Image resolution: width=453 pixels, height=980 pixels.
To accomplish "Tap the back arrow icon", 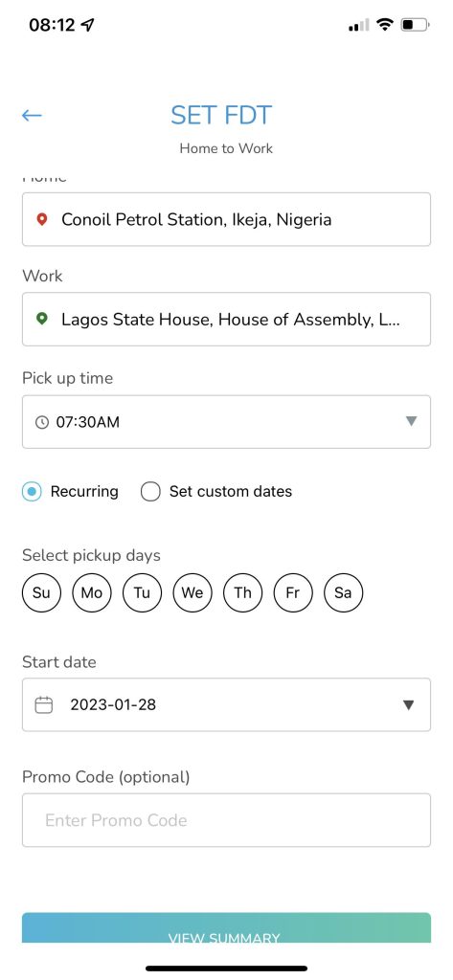I will (32, 115).
